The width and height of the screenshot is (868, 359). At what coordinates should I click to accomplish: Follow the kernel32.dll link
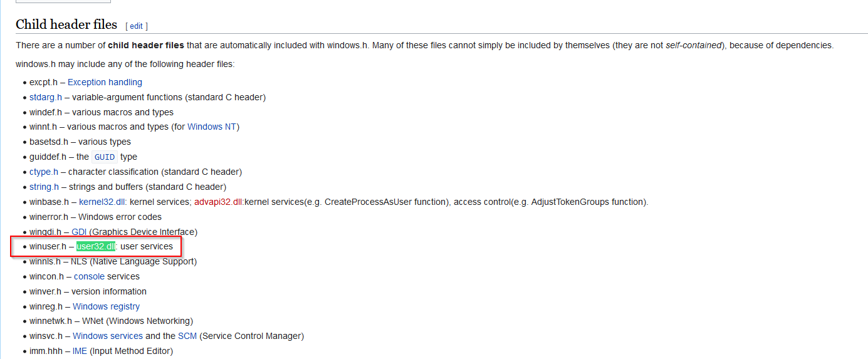coord(103,202)
